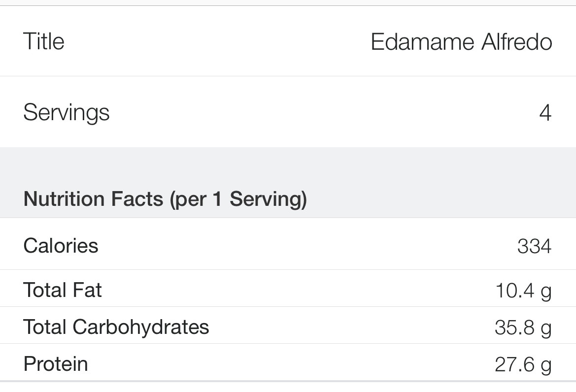Viewport: 576px width, 392px height.
Task: Click the Nutrition Facts section header
Action: click(x=165, y=199)
